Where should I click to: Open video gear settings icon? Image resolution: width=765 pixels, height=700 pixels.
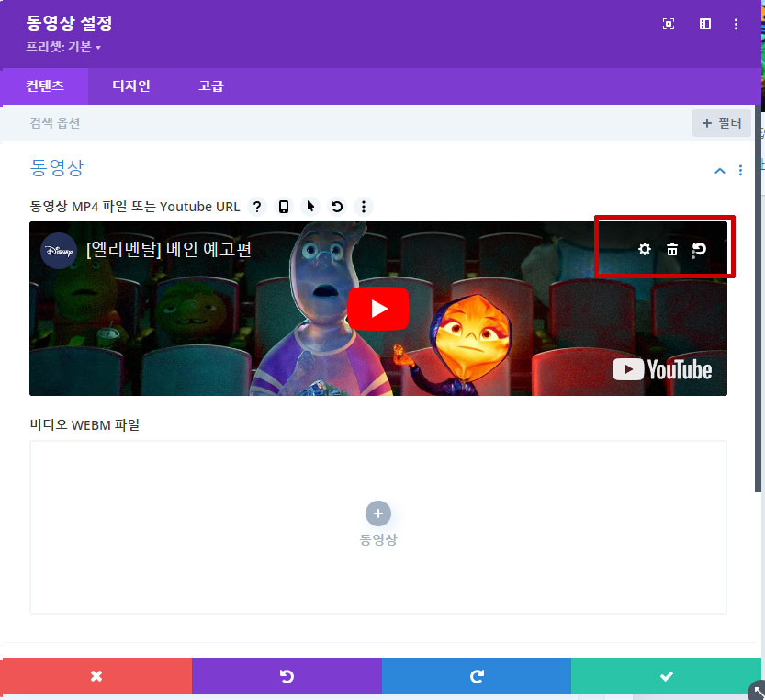click(x=645, y=249)
